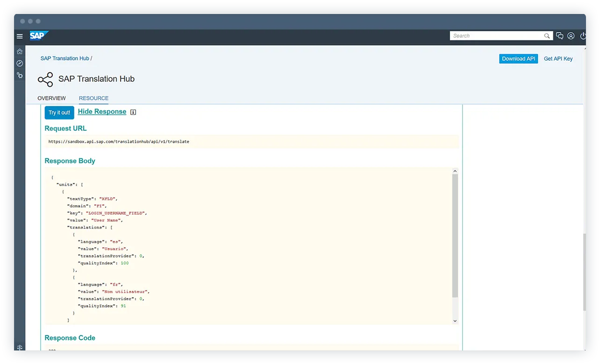
Task: Collapse output with Hide Response link
Action: [x=102, y=112]
